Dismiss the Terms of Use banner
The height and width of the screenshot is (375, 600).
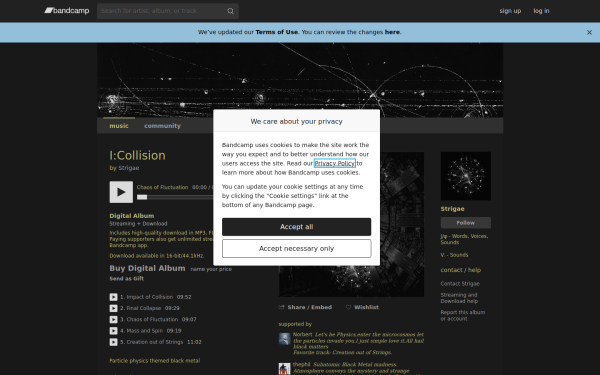click(589, 33)
